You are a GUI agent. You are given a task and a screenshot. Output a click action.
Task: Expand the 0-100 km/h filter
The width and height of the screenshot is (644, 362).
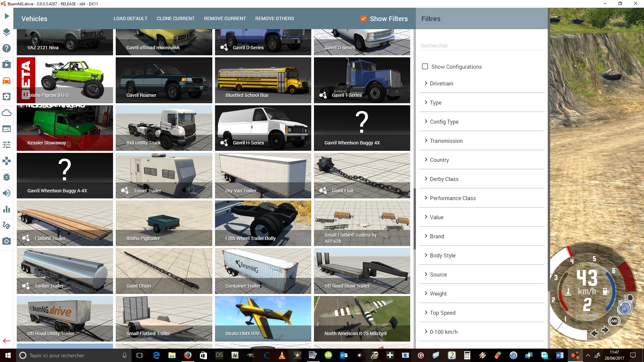pyautogui.click(x=482, y=332)
